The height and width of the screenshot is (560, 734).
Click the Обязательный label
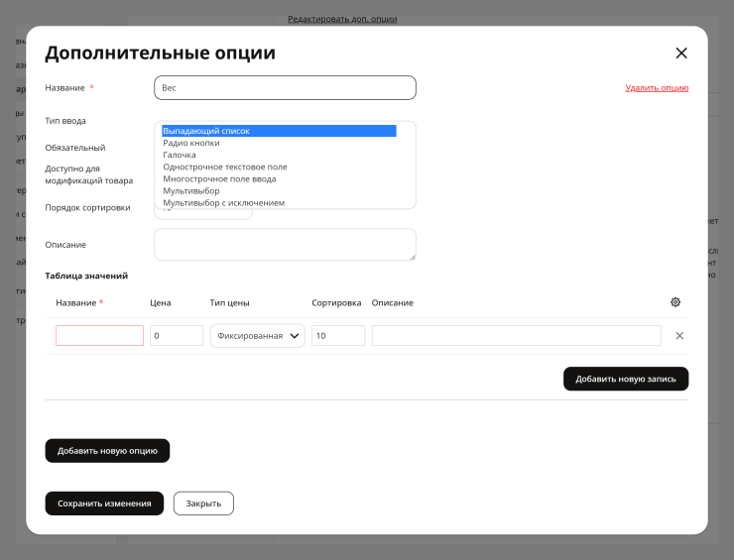[75, 148]
